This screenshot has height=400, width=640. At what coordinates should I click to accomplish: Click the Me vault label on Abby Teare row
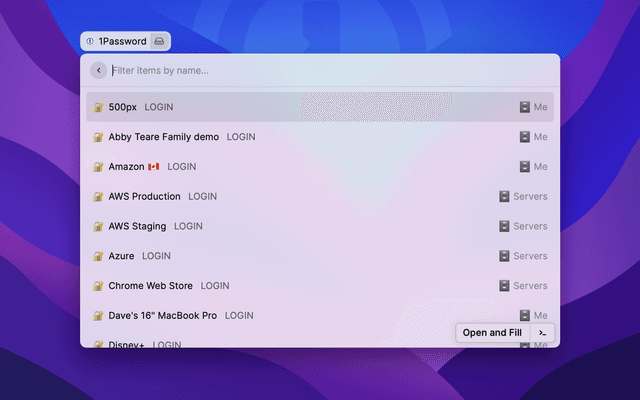pyautogui.click(x=540, y=137)
